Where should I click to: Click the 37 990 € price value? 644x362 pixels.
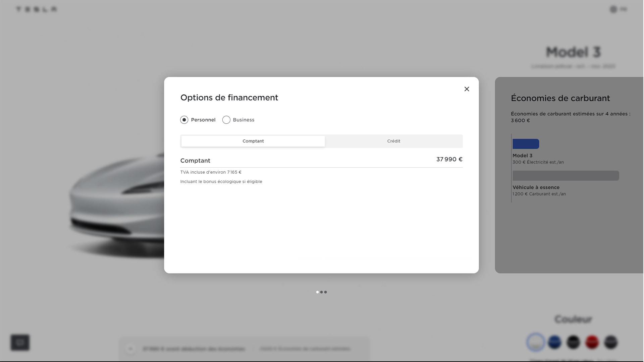point(449,159)
